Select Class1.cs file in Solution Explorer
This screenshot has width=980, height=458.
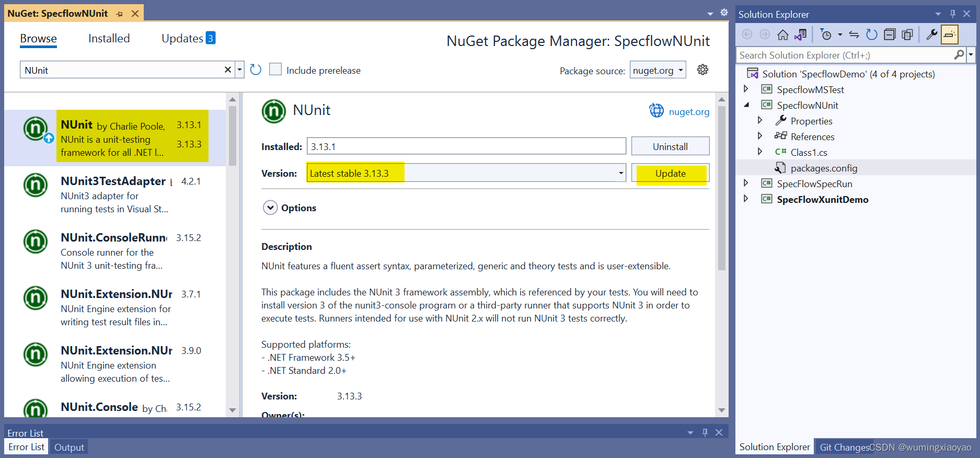coord(809,152)
